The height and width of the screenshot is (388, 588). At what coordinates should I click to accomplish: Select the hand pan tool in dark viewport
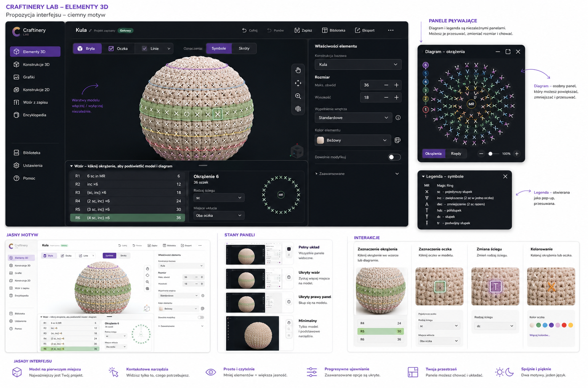[x=298, y=70]
